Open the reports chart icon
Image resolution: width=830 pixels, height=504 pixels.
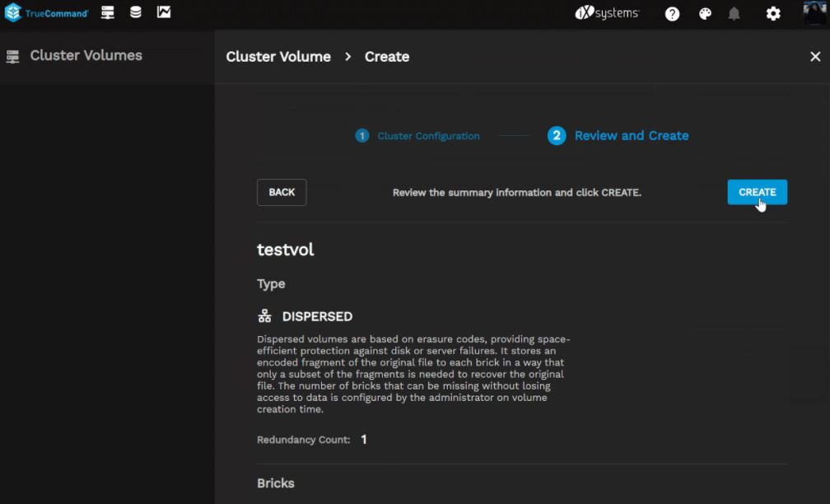tap(164, 12)
